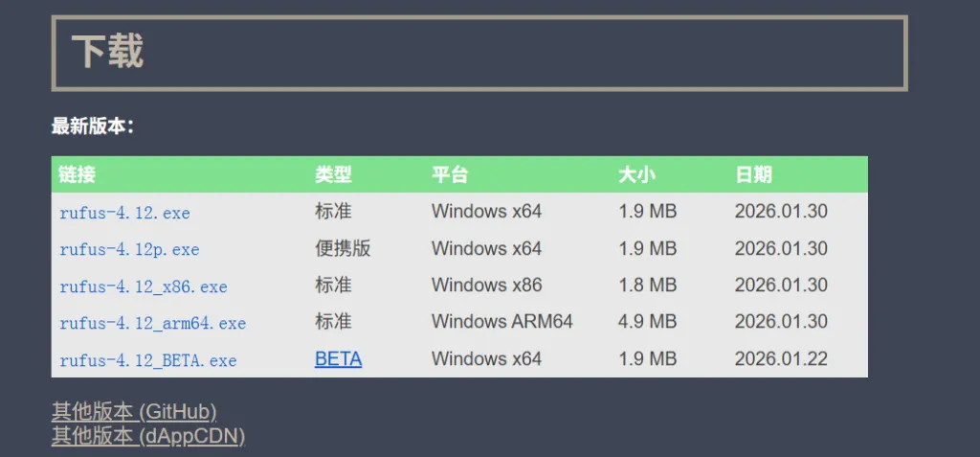Open 其他版本 (dAppCDN) link
This screenshot has height=457, width=980.
(148, 436)
